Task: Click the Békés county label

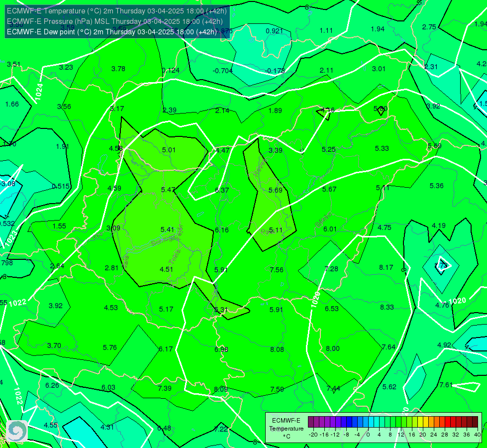Action: pyautogui.click(x=324, y=220)
